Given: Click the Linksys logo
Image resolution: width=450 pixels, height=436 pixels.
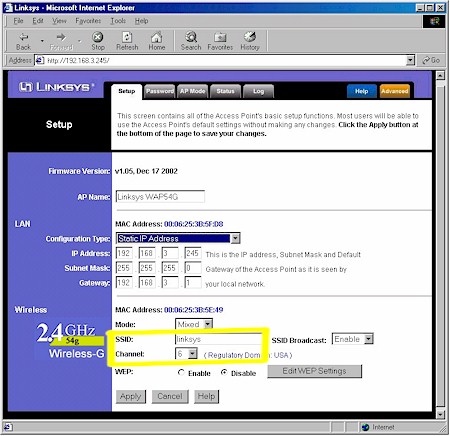Looking at the screenshot, I should 56,87.
